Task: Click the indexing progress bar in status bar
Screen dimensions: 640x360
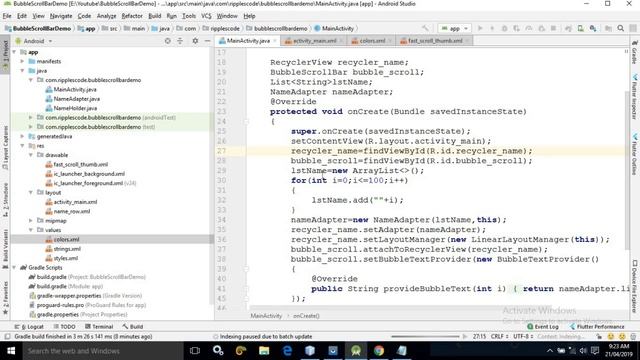Action: tap(425, 337)
